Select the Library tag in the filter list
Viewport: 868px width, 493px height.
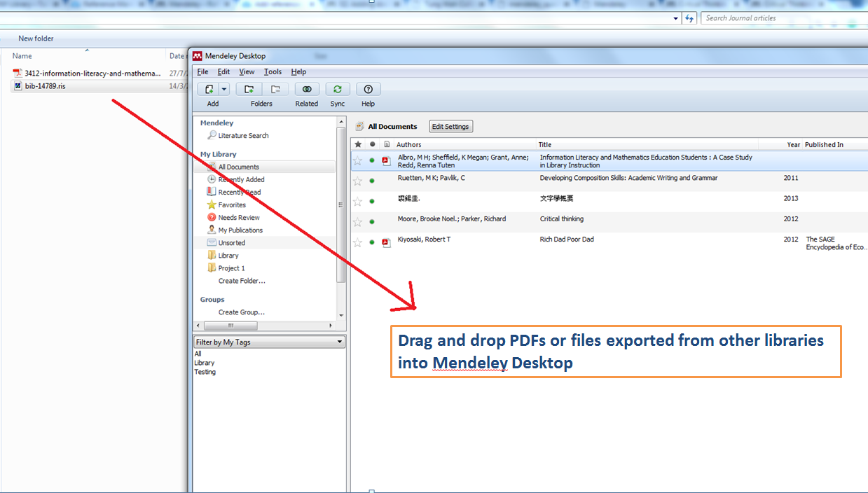205,363
